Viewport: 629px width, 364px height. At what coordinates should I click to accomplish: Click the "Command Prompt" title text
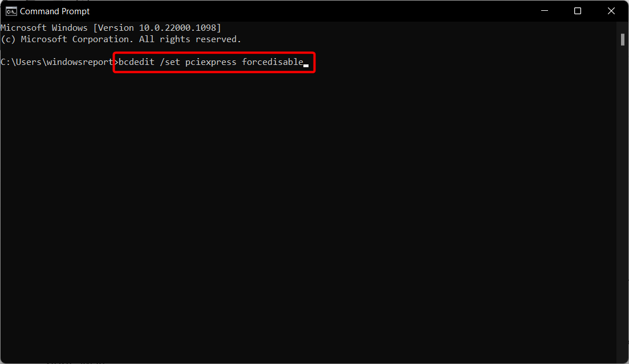click(55, 11)
